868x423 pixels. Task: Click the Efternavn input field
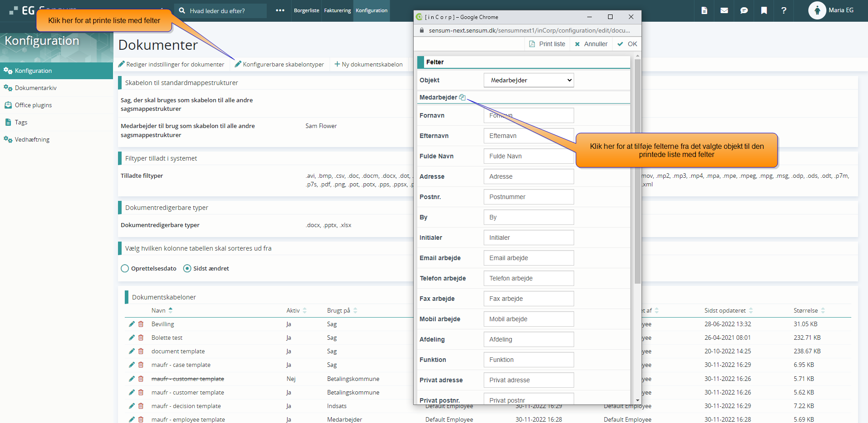(x=528, y=136)
